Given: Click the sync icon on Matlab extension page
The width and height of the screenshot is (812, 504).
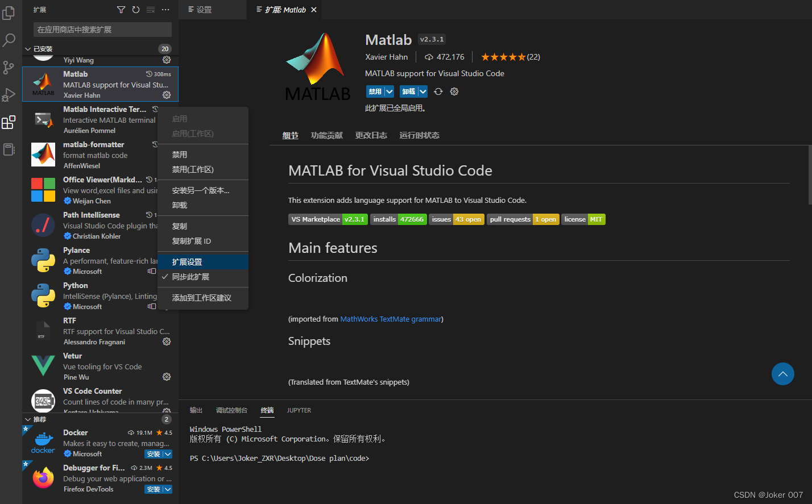Looking at the screenshot, I should [437, 91].
